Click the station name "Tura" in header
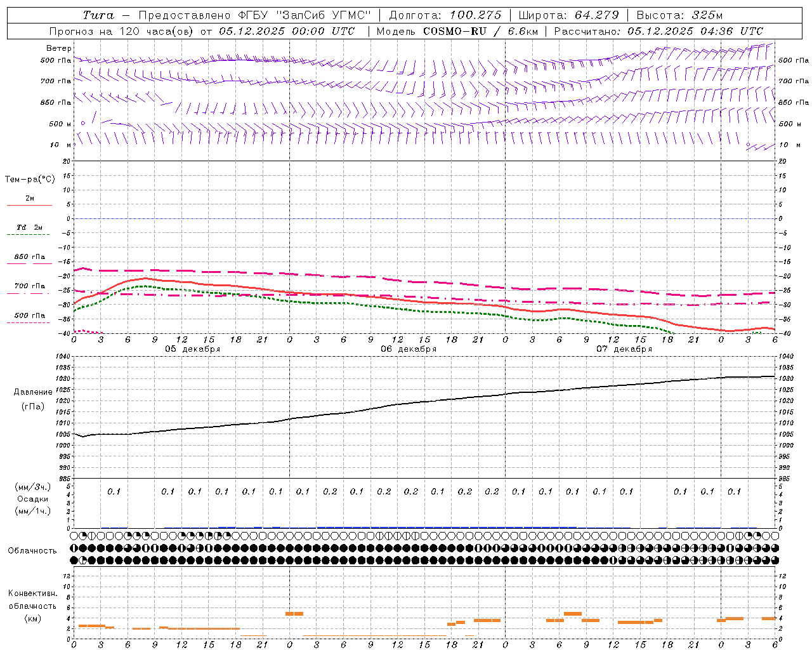The width and height of the screenshot is (812, 650). [98, 15]
